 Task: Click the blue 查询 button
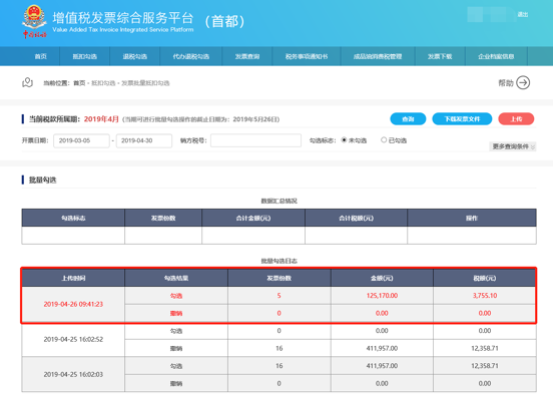click(408, 119)
